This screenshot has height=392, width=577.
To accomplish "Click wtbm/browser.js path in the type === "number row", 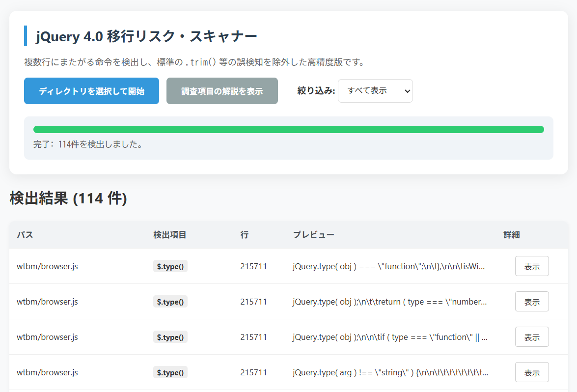I will point(48,302).
